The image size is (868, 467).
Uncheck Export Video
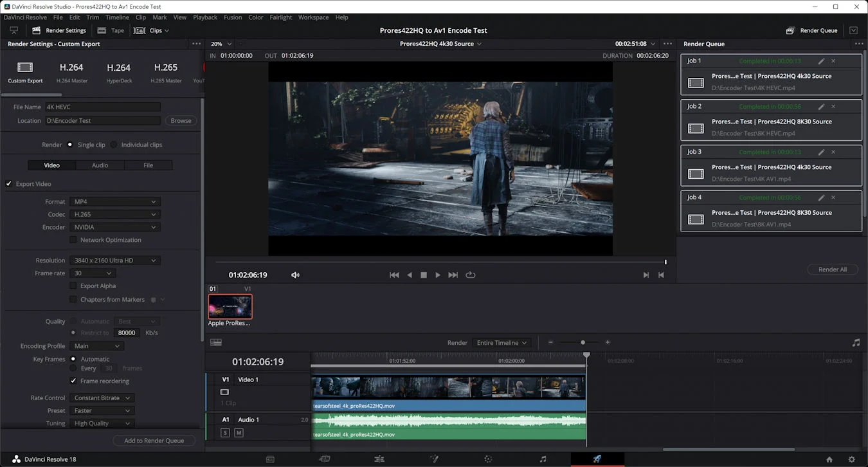pyautogui.click(x=9, y=184)
